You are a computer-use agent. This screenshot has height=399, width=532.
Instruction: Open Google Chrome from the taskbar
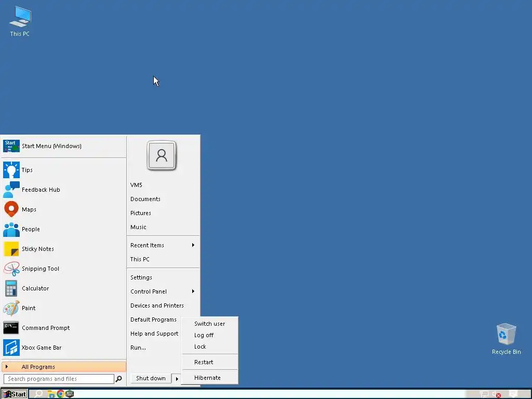tap(60, 394)
